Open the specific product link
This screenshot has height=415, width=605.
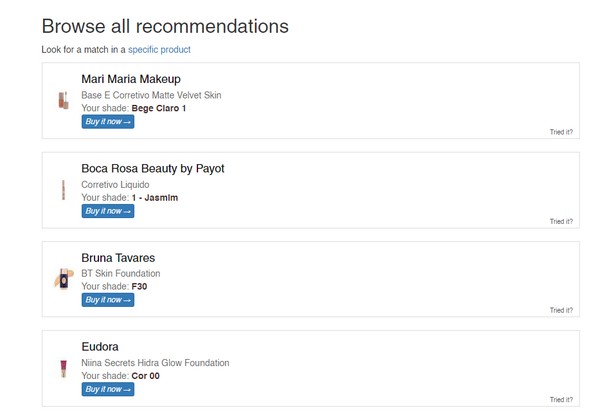(159, 49)
